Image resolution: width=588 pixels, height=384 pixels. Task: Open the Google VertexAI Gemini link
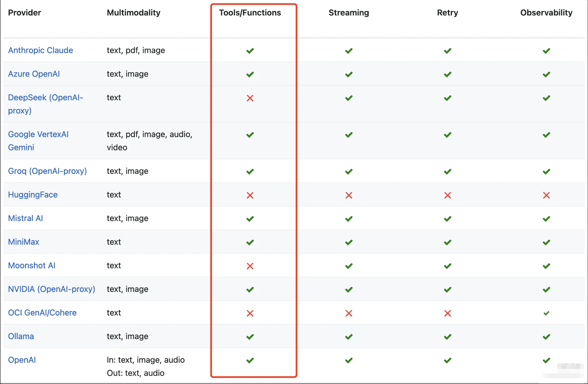(x=38, y=134)
